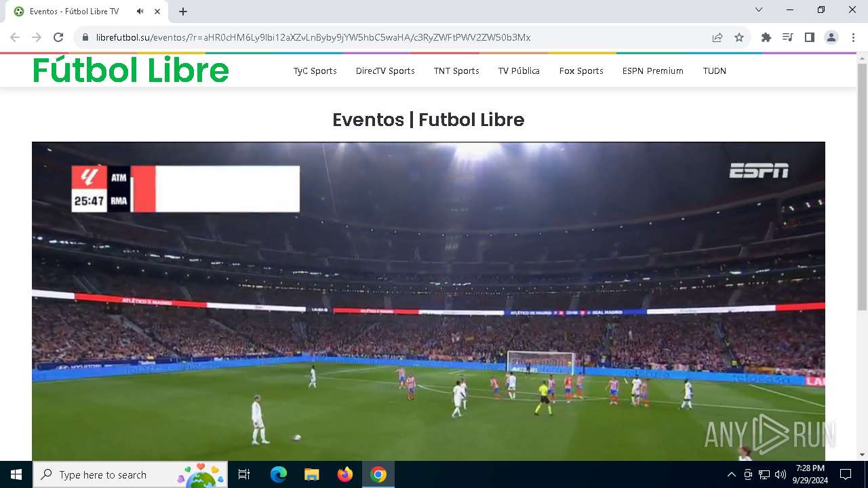Open Task View on taskbar
The height and width of the screenshot is (488, 868).
[244, 474]
